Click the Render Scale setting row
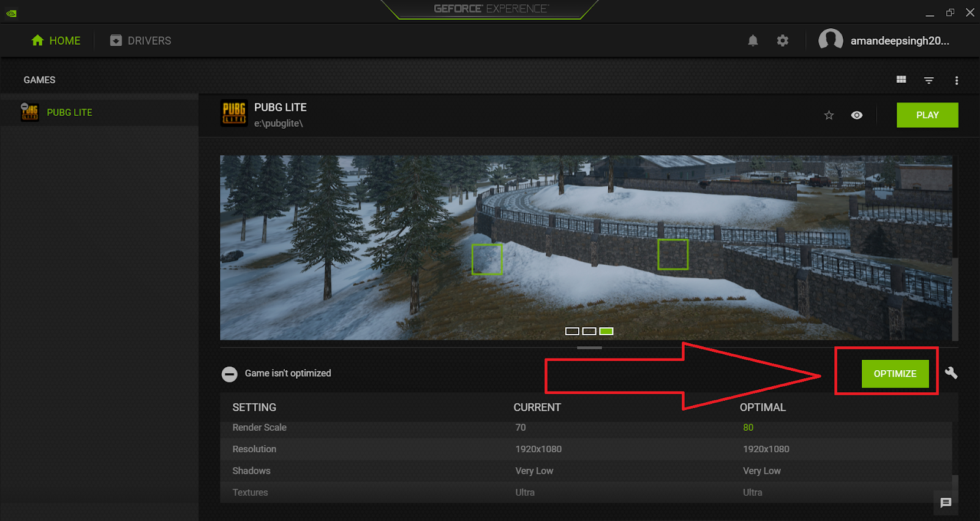The width and height of the screenshot is (980, 521). pyautogui.click(x=586, y=428)
